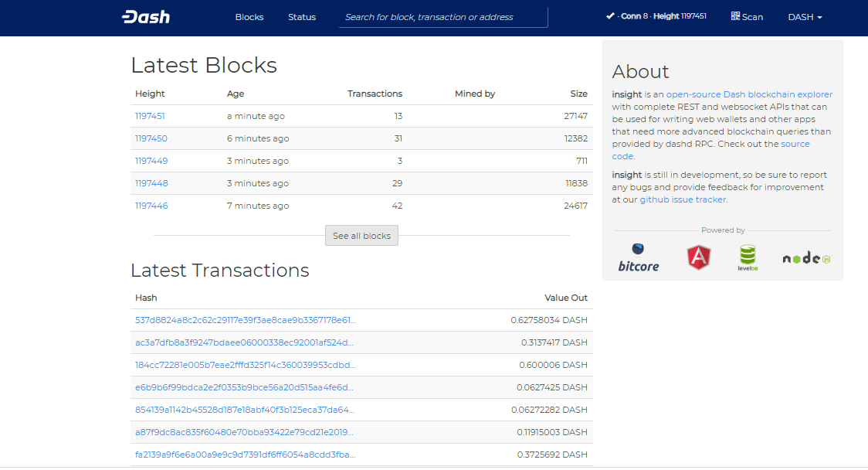Expand the DASH currency dropdown
The image size is (868, 470).
(x=805, y=17)
